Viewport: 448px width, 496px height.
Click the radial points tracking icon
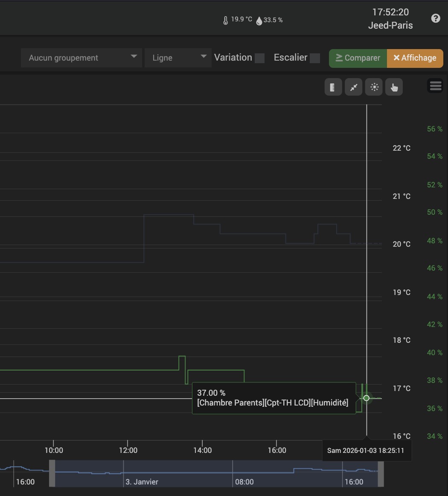[x=374, y=88]
